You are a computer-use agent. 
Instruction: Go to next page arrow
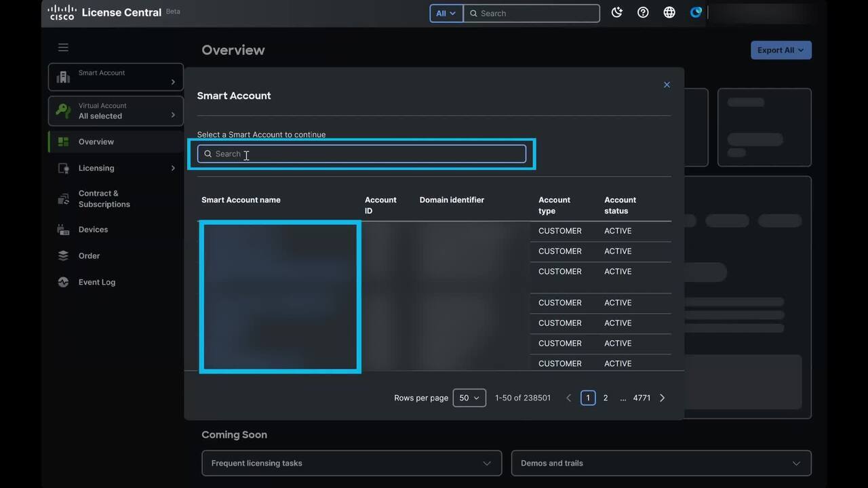(663, 398)
